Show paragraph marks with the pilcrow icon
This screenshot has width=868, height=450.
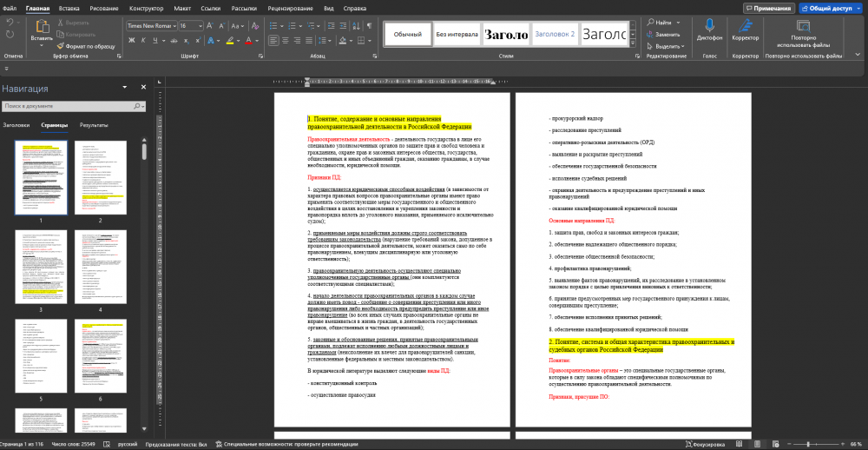[x=370, y=26]
